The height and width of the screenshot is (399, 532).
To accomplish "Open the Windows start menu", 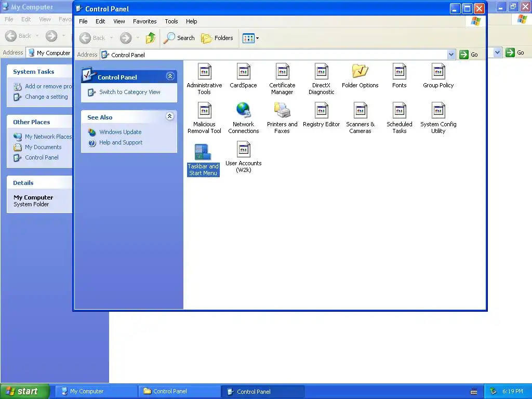I will 24,391.
